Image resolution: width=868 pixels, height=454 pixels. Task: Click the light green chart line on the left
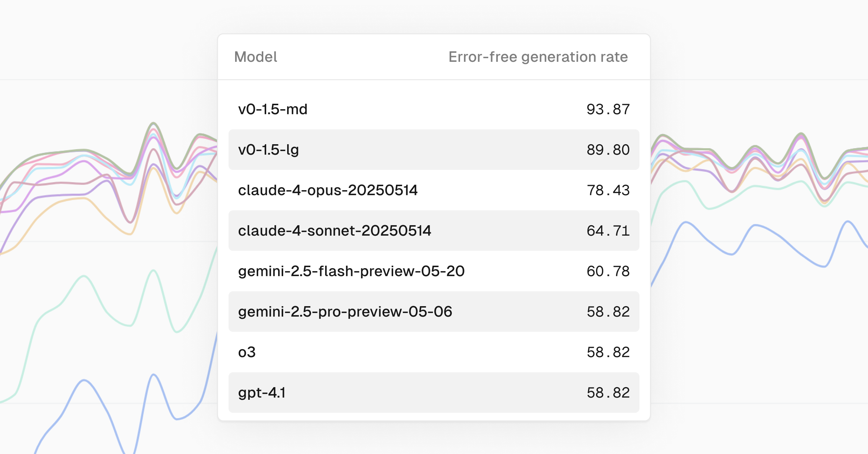84,277
